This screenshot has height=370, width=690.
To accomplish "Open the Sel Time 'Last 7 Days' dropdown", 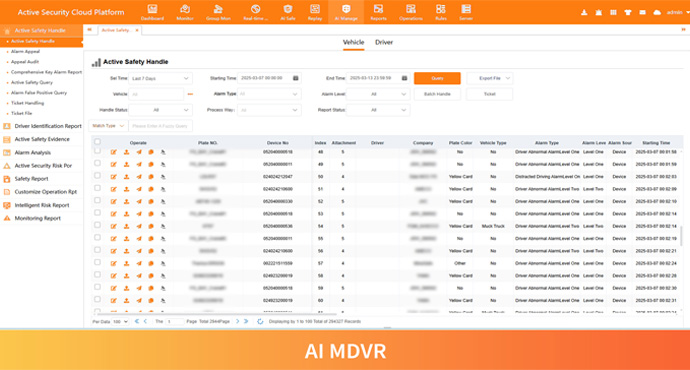I will point(160,78).
